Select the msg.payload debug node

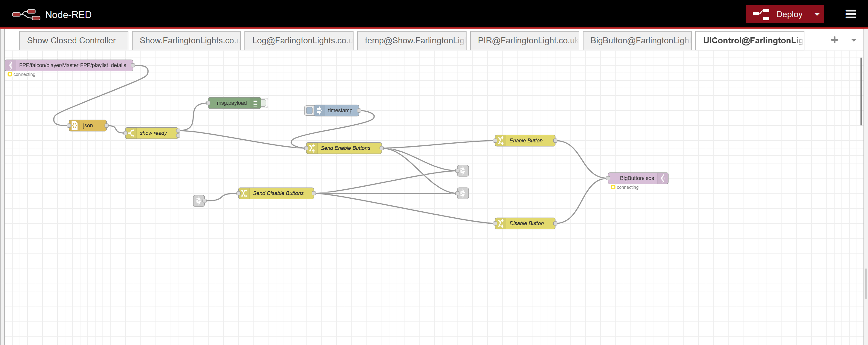pyautogui.click(x=232, y=103)
